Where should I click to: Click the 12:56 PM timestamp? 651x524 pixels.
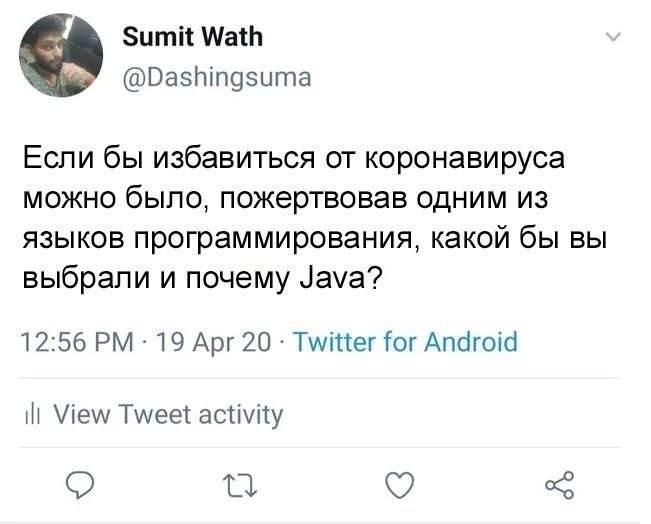point(78,343)
